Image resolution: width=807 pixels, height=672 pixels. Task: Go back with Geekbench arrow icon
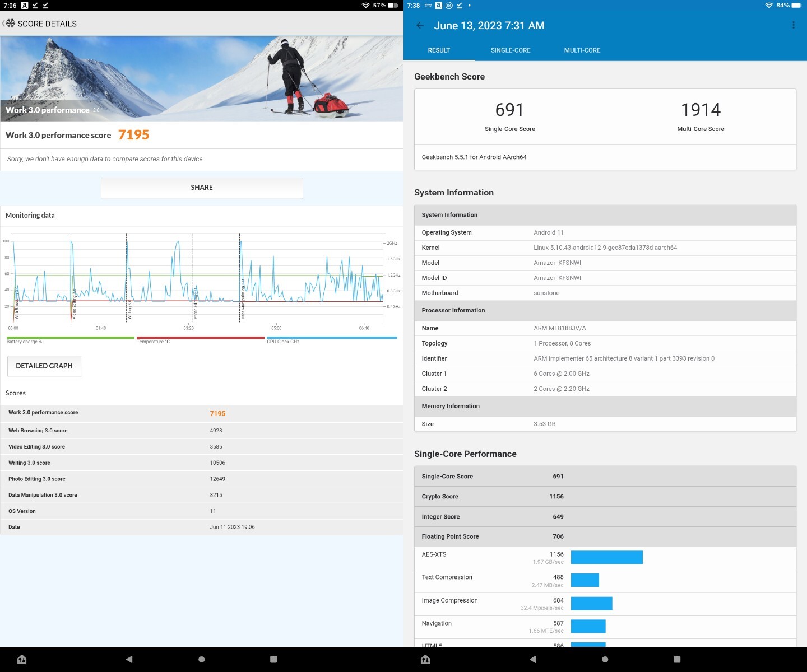tap(420, 25)
